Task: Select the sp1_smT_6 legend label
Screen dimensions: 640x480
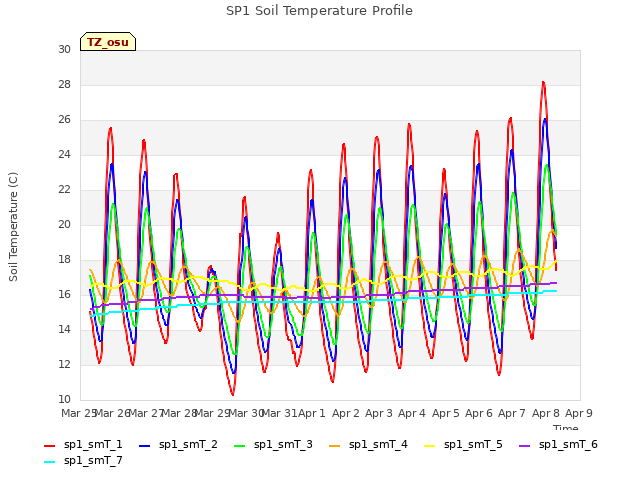Action: 568,444
